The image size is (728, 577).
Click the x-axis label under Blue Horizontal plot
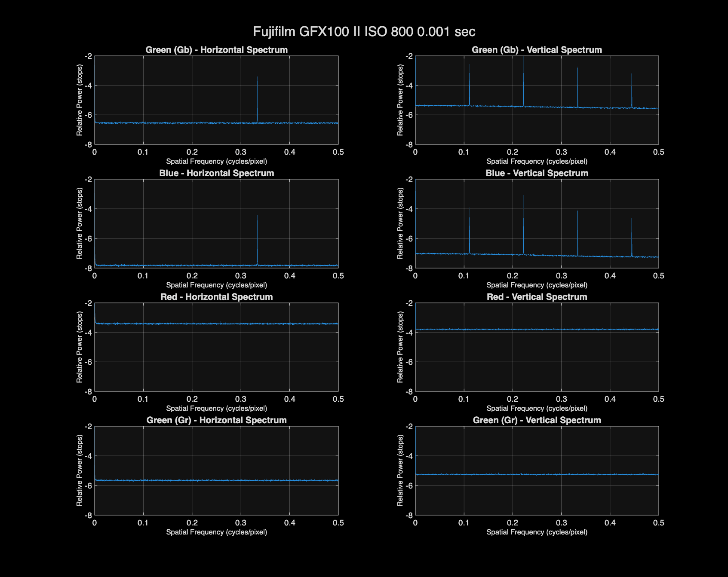[x=216, y=285]
